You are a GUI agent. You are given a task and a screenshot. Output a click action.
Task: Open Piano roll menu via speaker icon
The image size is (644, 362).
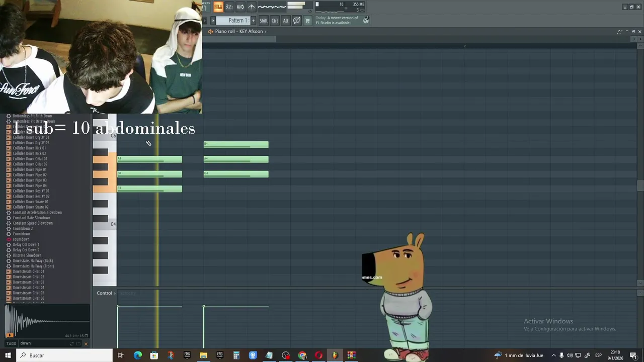210,31
